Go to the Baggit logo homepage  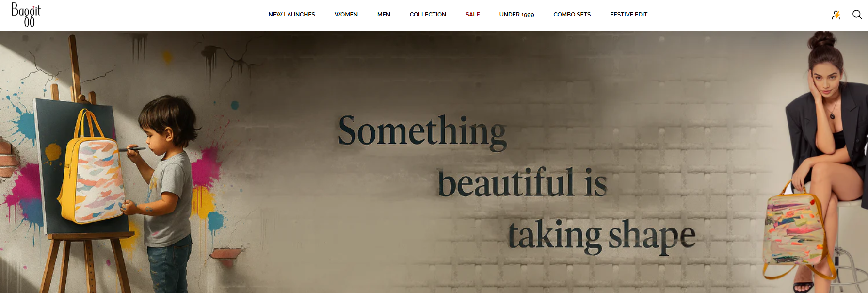[26, 15]
